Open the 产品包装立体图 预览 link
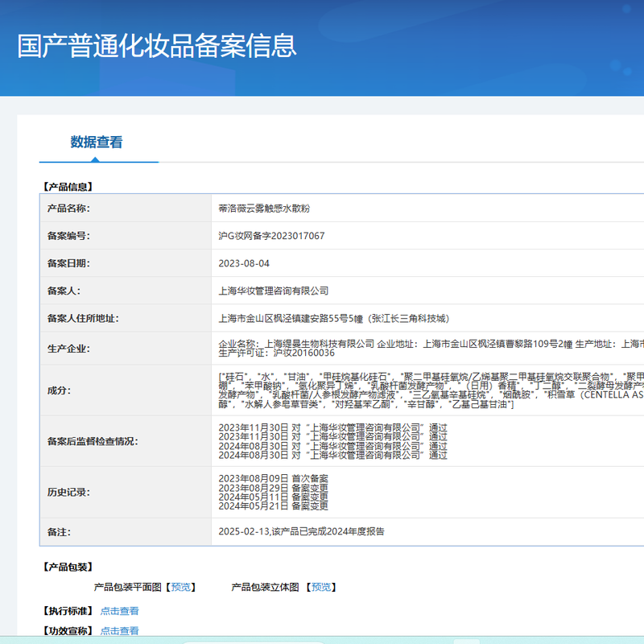Screen dimensions: 644x644 [321, 587]
